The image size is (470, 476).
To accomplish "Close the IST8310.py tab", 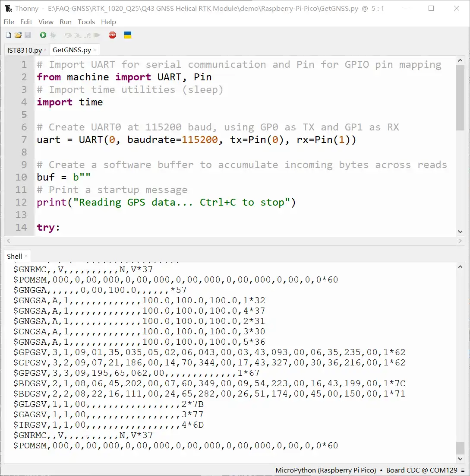I will [45, 51].
